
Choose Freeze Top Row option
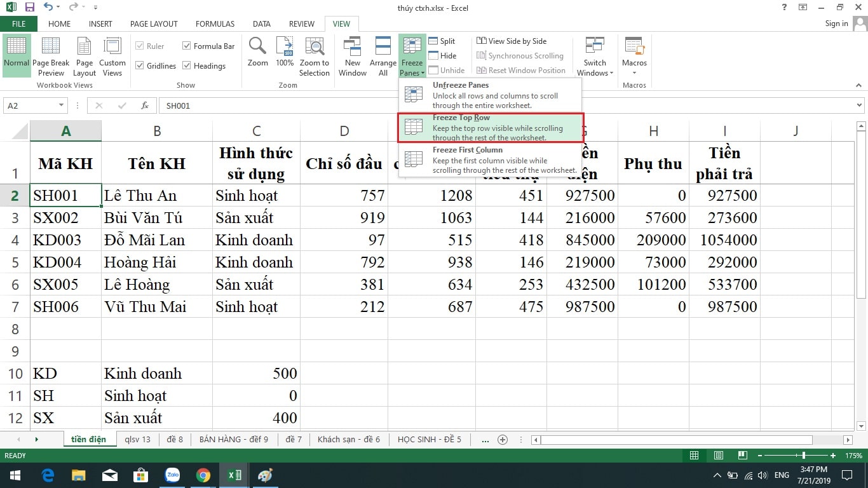point(490,128)
